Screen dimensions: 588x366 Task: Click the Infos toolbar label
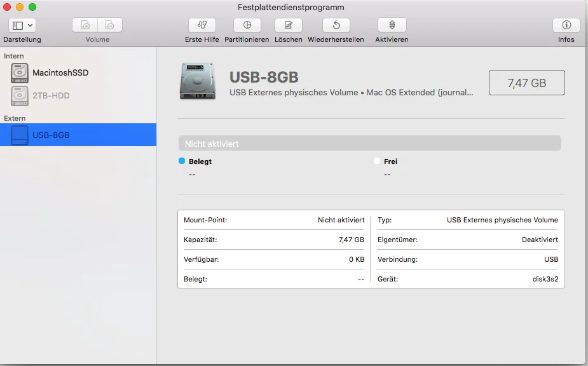click(566, 39)
